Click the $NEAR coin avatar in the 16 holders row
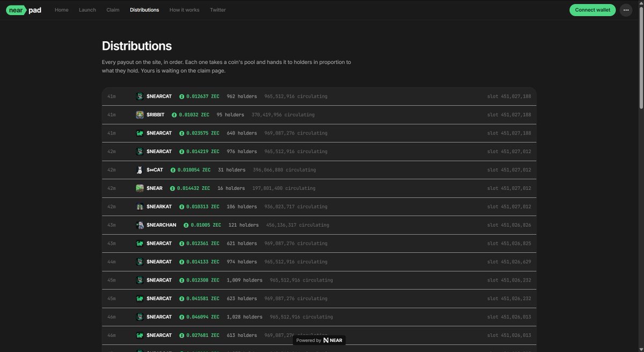Screen dimensions: 644x352 [140, 188]
